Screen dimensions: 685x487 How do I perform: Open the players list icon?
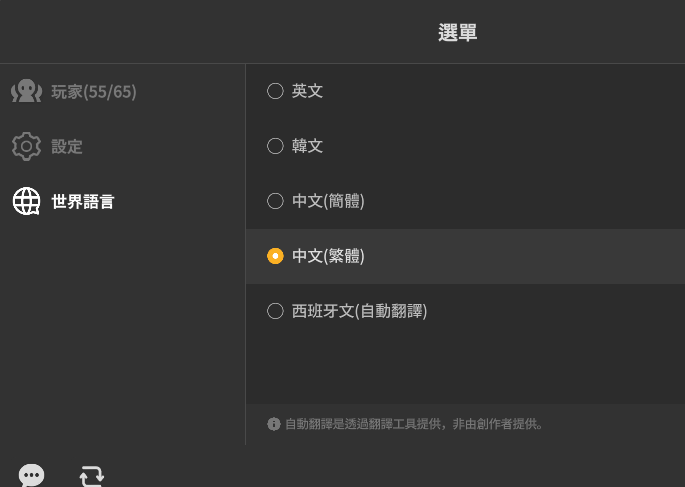pos(27,91)
